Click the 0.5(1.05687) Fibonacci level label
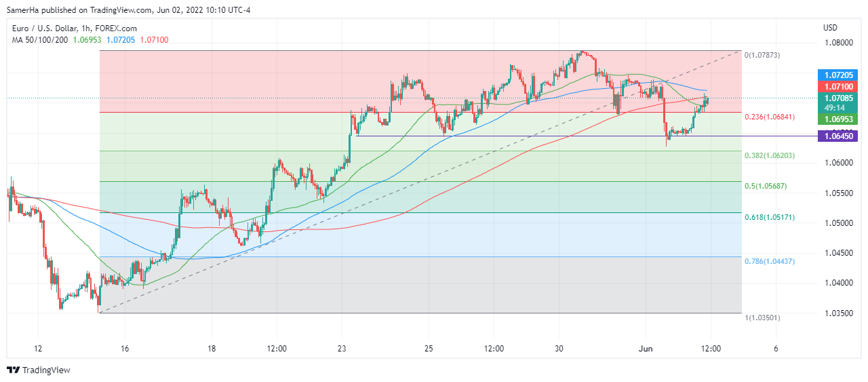The height and width of the screenshot is (382, 868). [765, 186]
